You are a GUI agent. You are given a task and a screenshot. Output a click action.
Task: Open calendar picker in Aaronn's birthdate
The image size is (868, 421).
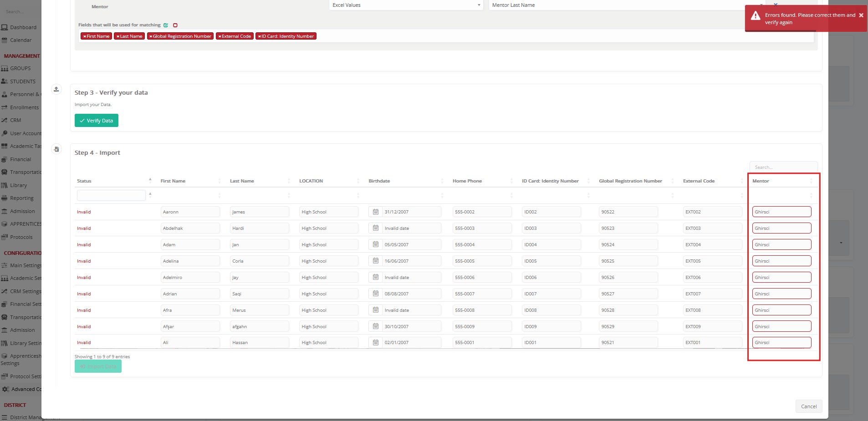click(x=376, y=212)
